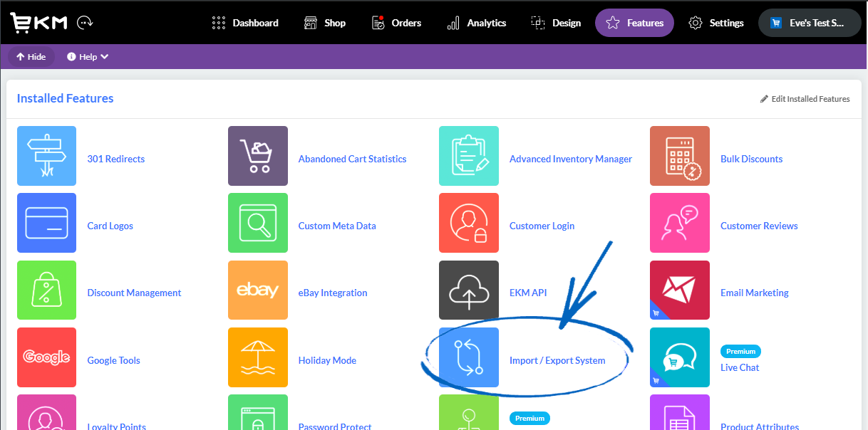Click the Edit Installed Features link

click(805, 99)
